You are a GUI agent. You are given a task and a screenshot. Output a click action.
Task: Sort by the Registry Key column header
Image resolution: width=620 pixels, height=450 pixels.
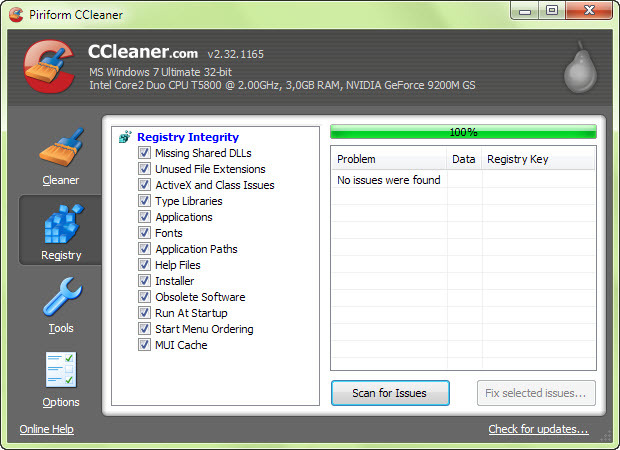pos(538,159)
